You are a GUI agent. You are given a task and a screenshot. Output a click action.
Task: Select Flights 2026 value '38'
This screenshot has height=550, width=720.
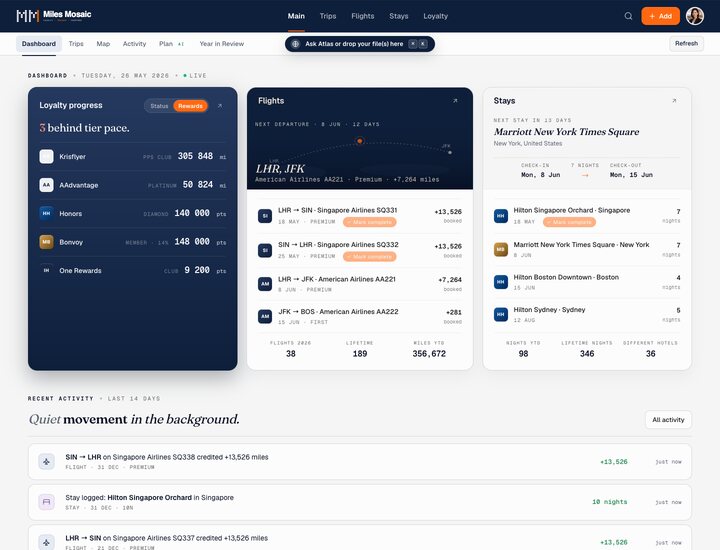coord(291,354)
